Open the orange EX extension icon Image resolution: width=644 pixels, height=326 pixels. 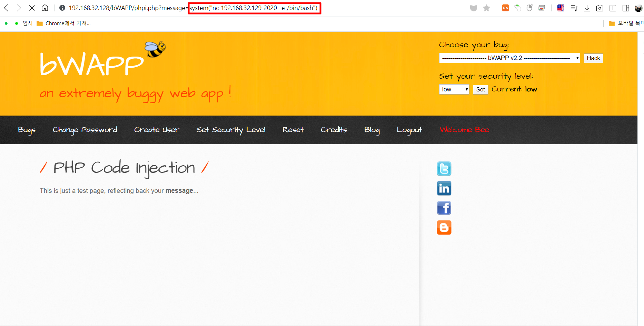[505, 8]
